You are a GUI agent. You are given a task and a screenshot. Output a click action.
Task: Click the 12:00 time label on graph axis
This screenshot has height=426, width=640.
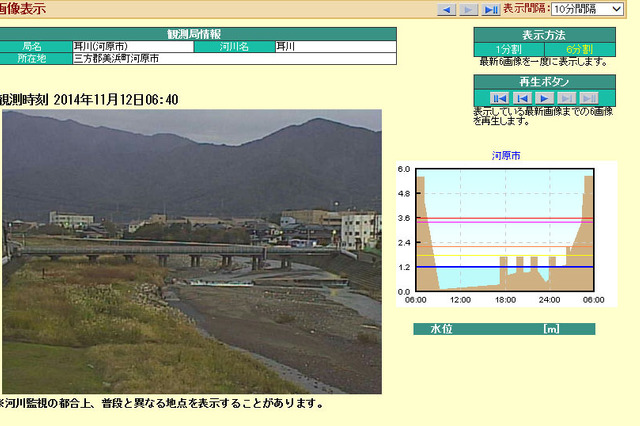point(460,300)
